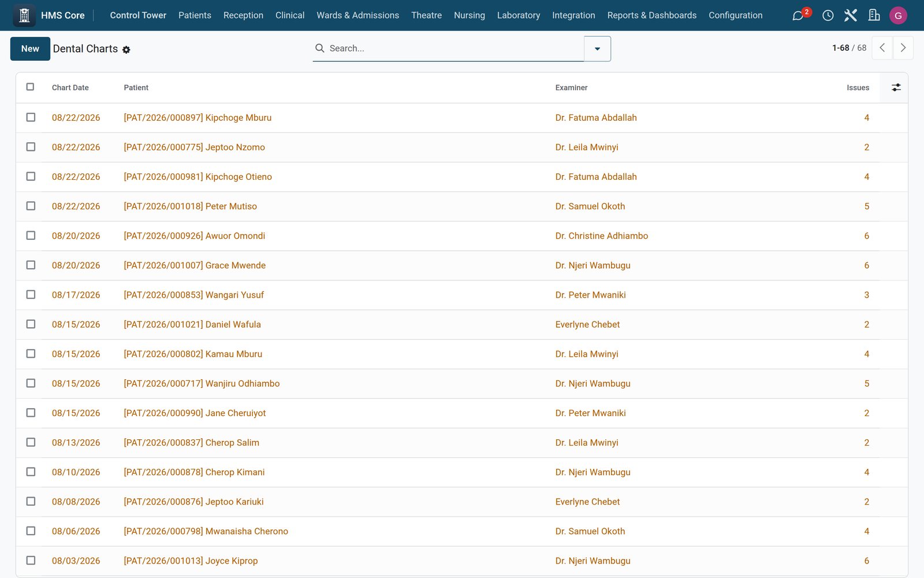Open the developer tools wrench icon

851,16
